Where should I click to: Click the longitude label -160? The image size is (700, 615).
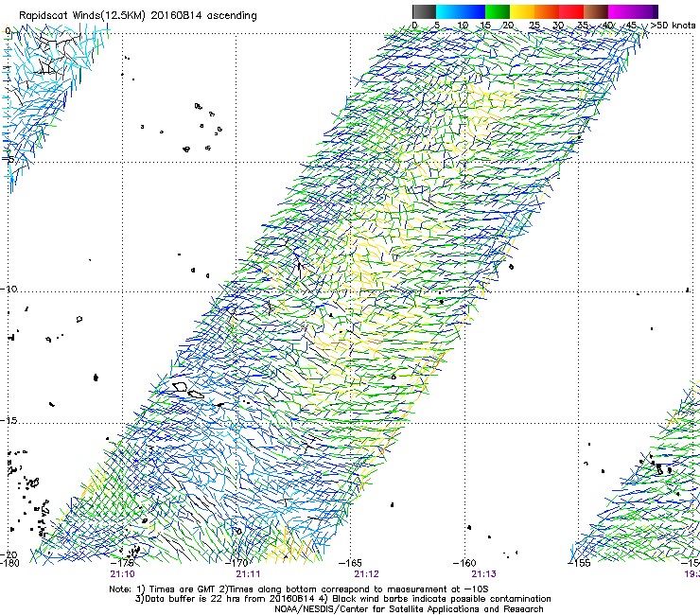464,563
